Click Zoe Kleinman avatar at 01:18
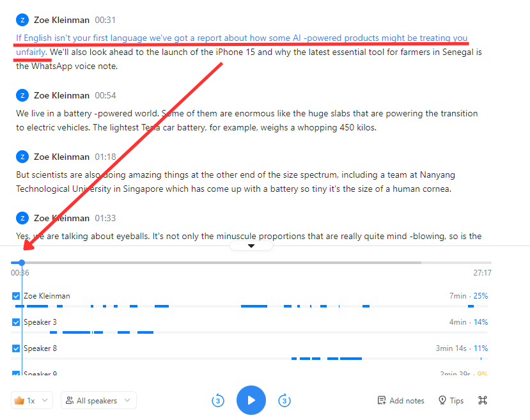The image size is (530, 420). coord(22,157)
